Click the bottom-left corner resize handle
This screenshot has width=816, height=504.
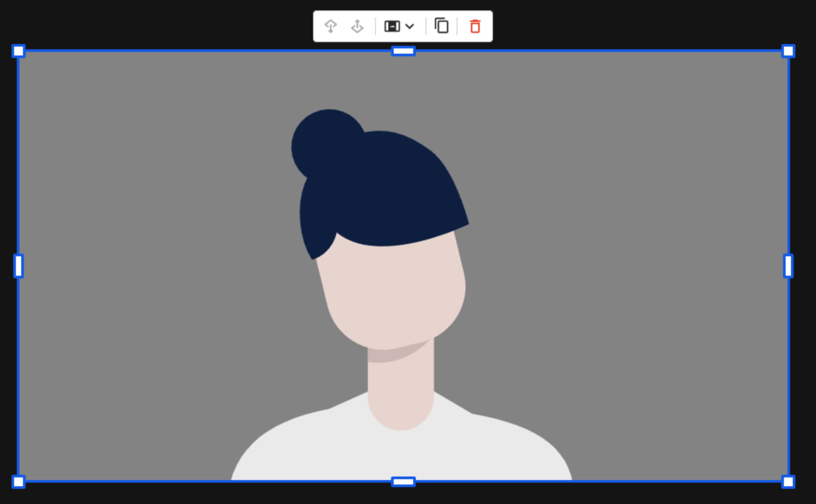pyautogui.click(x=18, y=481)
